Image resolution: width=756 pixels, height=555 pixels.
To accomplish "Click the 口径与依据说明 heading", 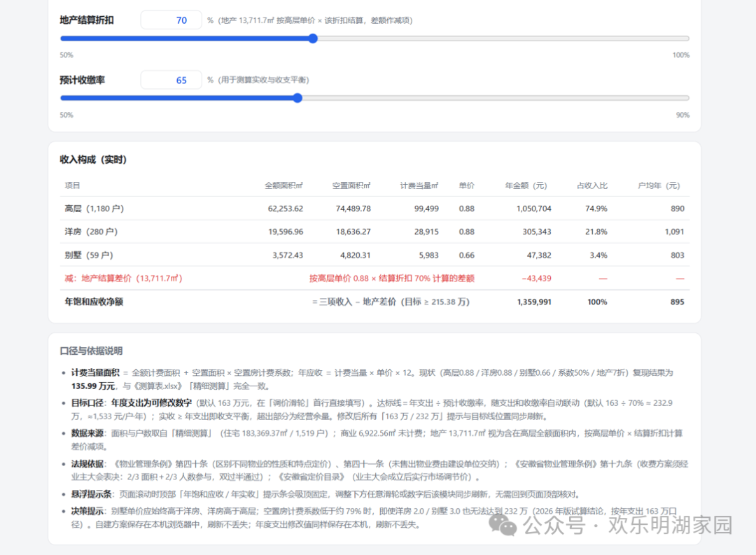I will 91,351.
